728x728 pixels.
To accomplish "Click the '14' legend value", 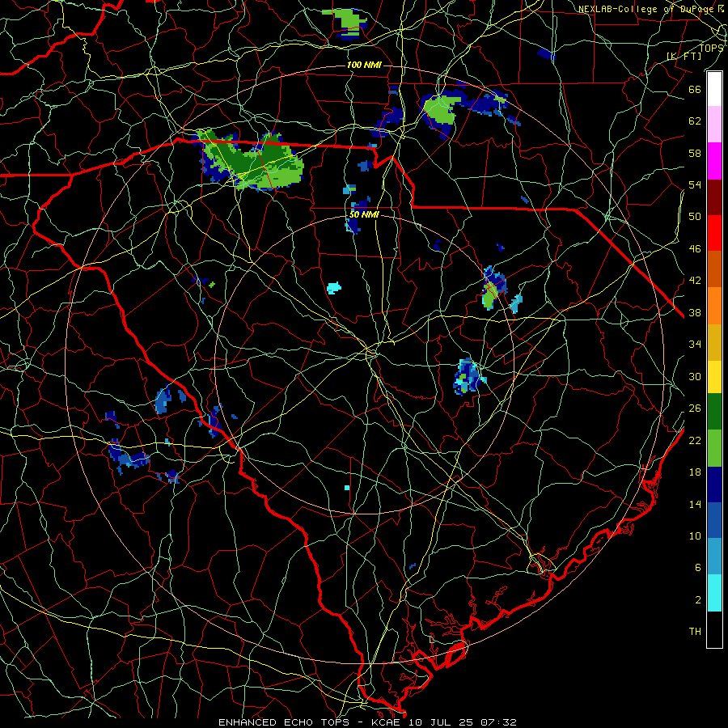I will coord(695,504).
